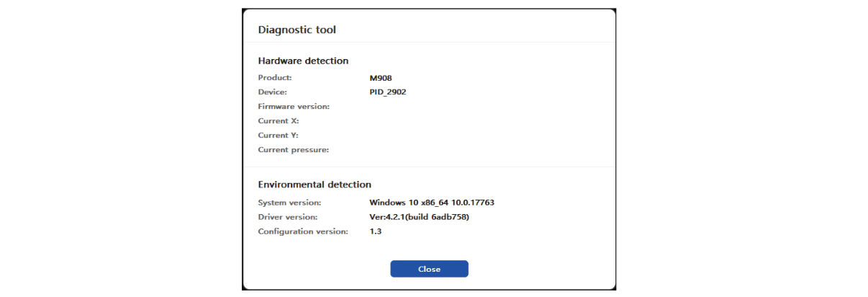Click the Current X label
Screen dimensions: 868x297
pos(279,121)
